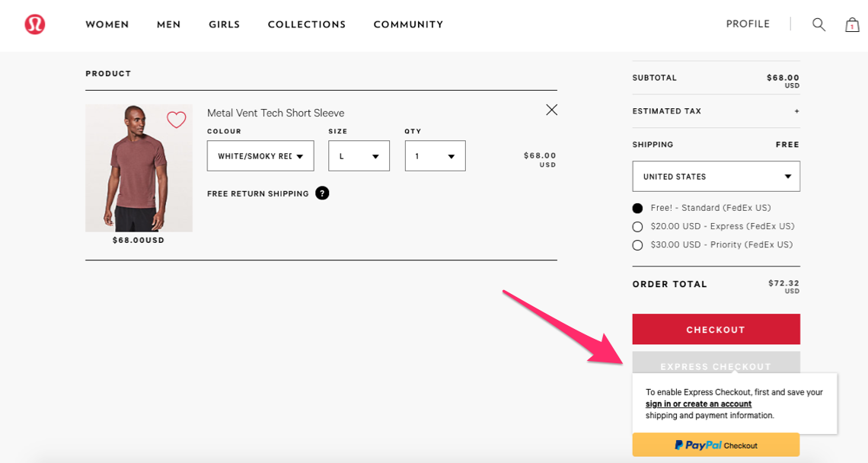Screen dimensions: 868x463
Task: Add item to wishlist with heart icon
Action: point(177,119)
